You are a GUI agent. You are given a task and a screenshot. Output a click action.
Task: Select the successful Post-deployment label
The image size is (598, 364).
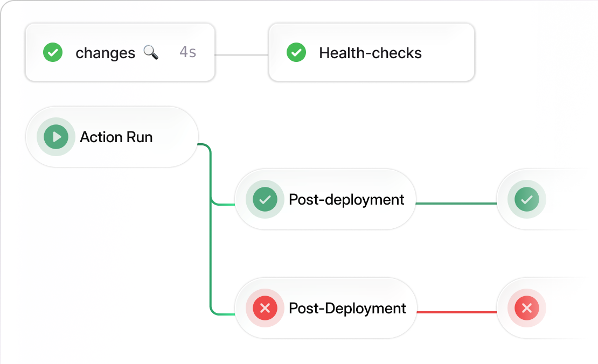coord(346,199)
